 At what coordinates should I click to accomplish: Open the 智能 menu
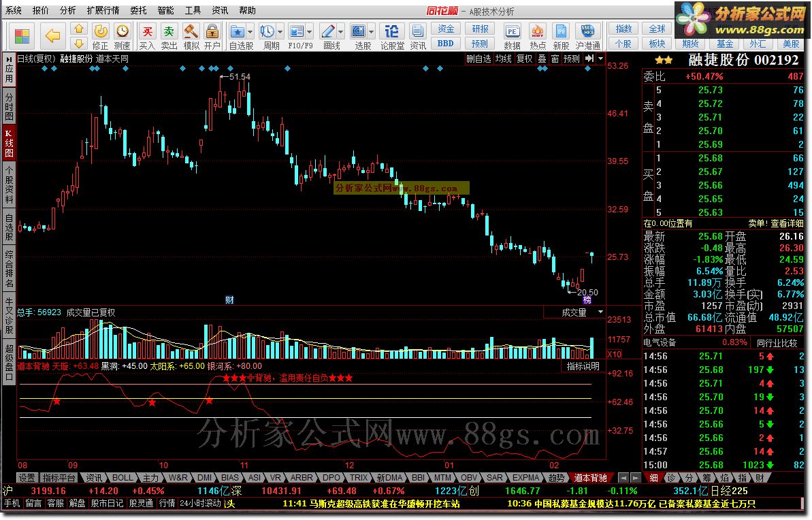165,10
